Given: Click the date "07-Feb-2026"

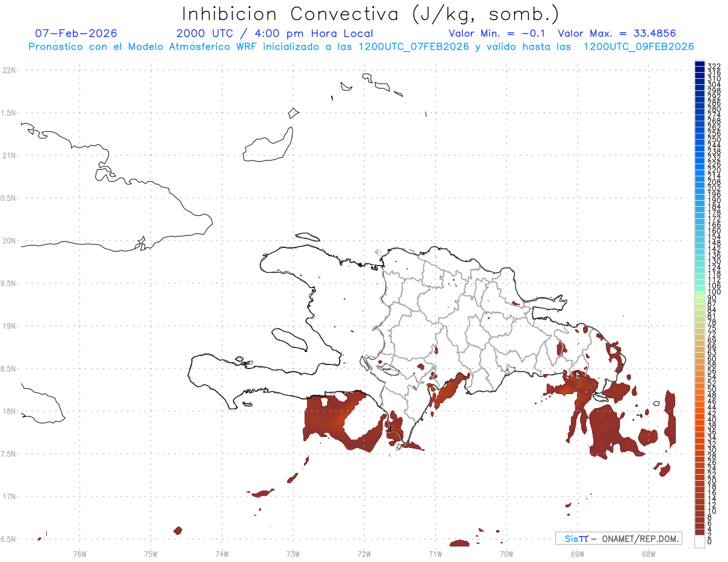Looking at the screenshot, I should [x=76, y=33].
